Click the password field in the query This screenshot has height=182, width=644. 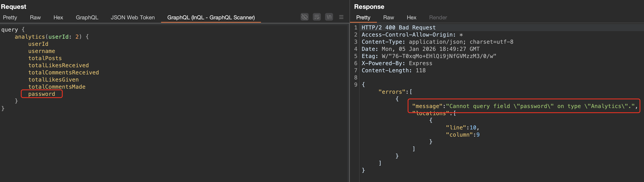tap(42, 94)
